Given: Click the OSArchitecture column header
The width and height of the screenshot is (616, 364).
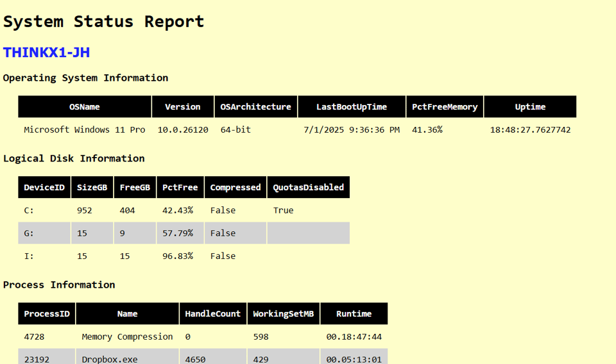Looking at the screenshot, I should 255,107.
